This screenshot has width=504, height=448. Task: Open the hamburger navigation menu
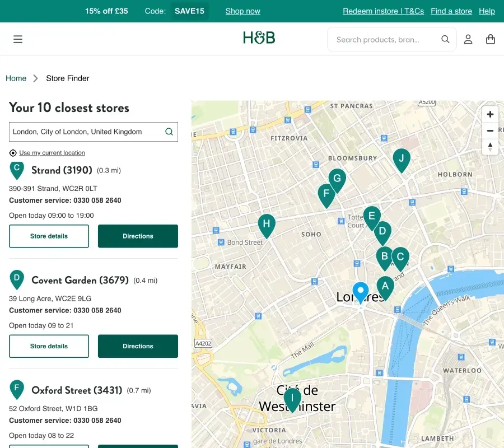18,39
